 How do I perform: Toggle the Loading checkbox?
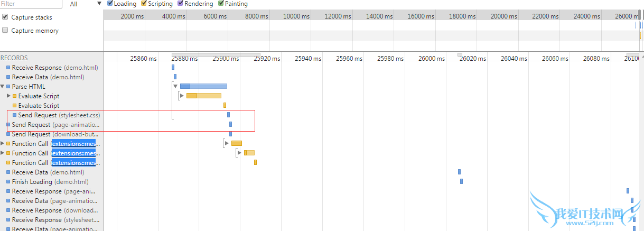[x=110, y=3]
